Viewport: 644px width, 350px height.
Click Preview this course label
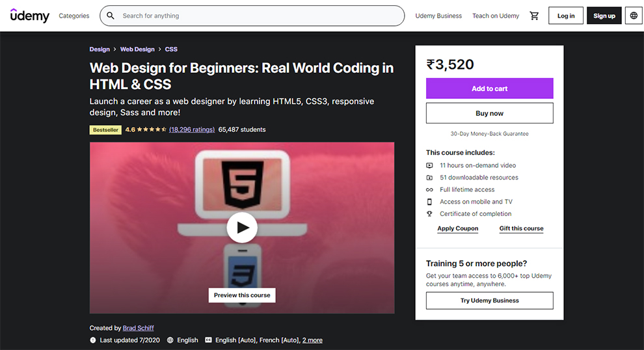click(x=242, y=295)
